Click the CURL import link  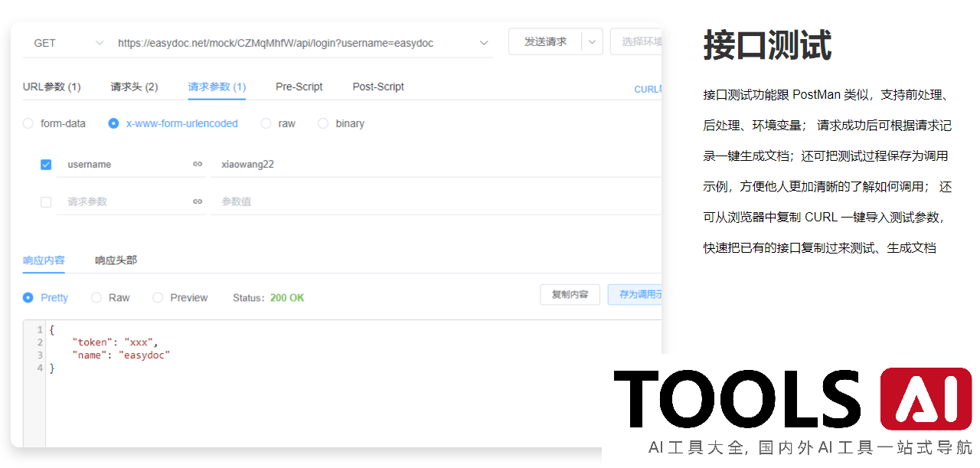click(648, 90)
